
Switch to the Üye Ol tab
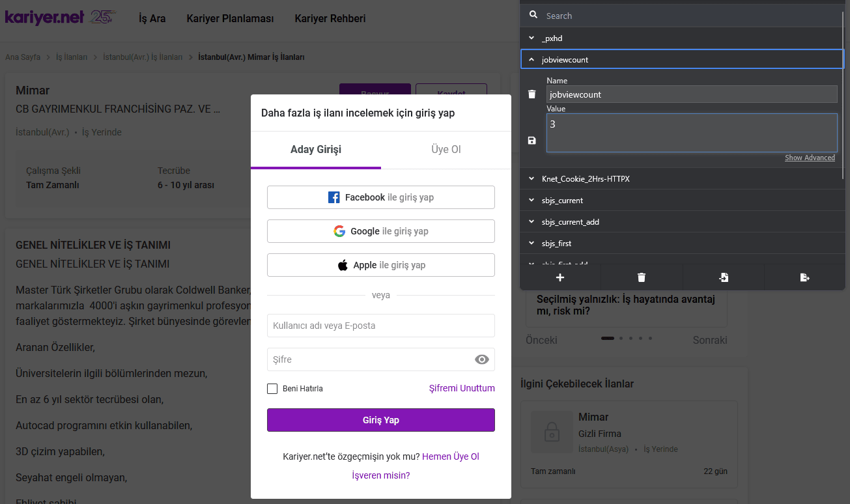pos(446,150)
